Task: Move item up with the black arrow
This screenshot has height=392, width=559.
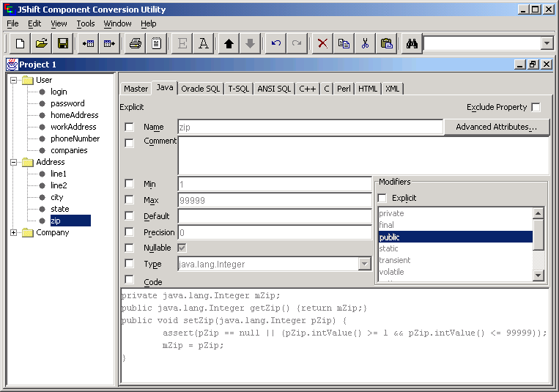Action: point(229,43)
